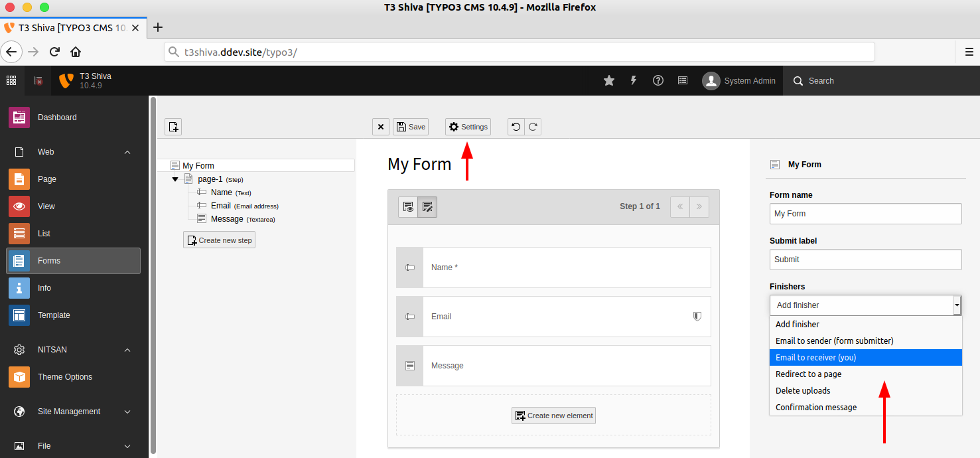Close the form editor with X button
Viewport: 980px width, 458px height.
[381, 127]
